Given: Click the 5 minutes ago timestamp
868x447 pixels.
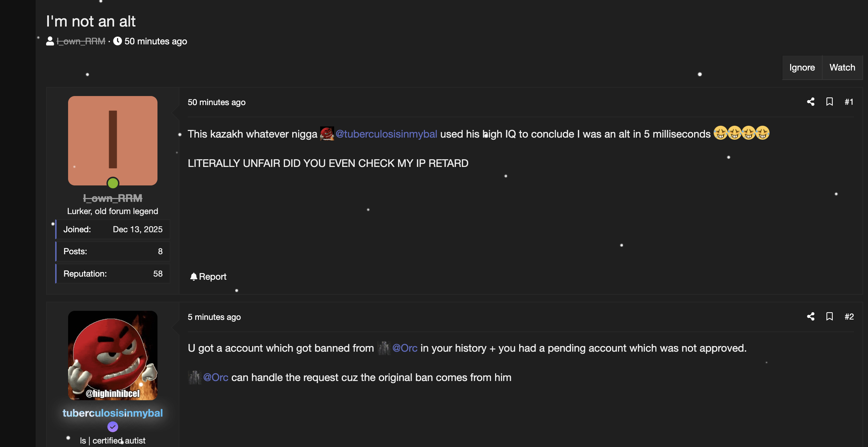Looking at the screenshot, I should coord(214,317).
